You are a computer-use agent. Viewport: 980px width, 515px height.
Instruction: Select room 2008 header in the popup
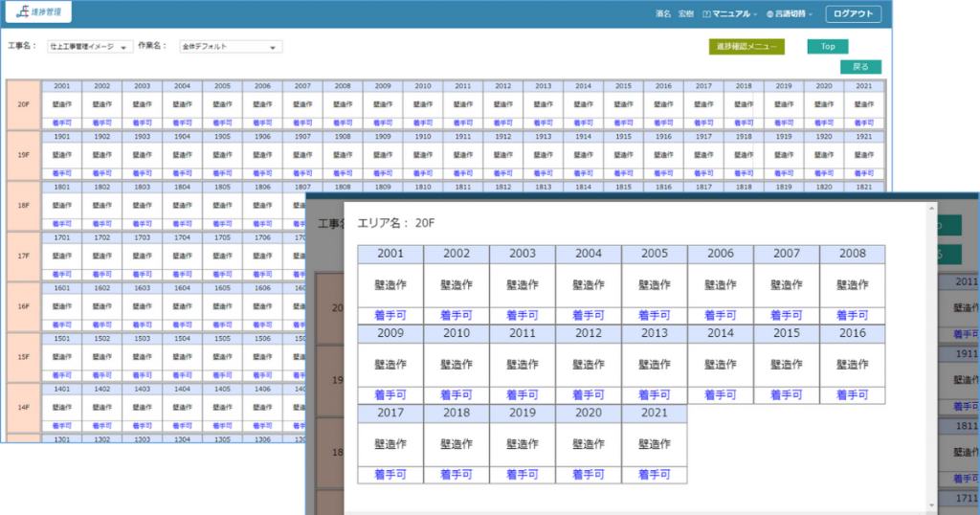851,254
